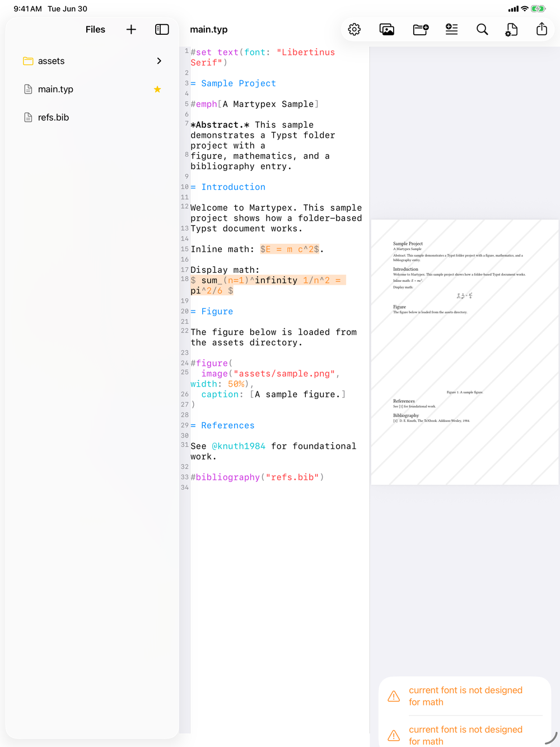Open refs.bib file

[x=92, y=117]
